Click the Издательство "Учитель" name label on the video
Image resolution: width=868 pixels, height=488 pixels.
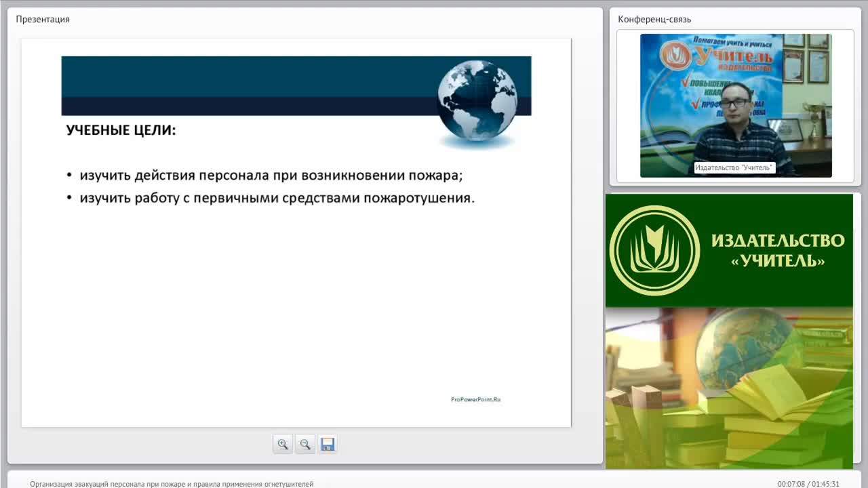point(734,167)
